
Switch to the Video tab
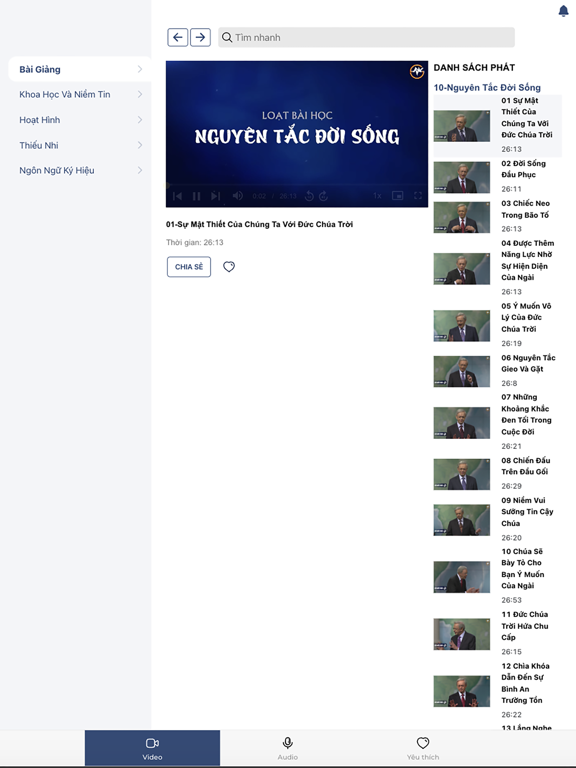point(152,748)
